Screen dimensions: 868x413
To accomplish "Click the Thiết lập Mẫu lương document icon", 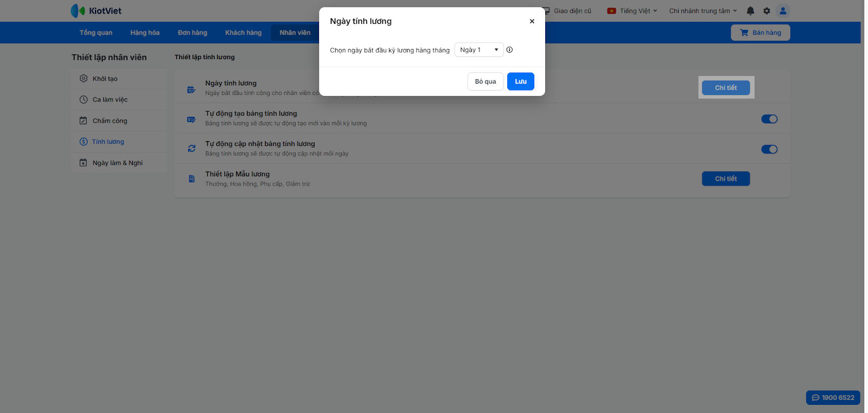I will [192, 179].
